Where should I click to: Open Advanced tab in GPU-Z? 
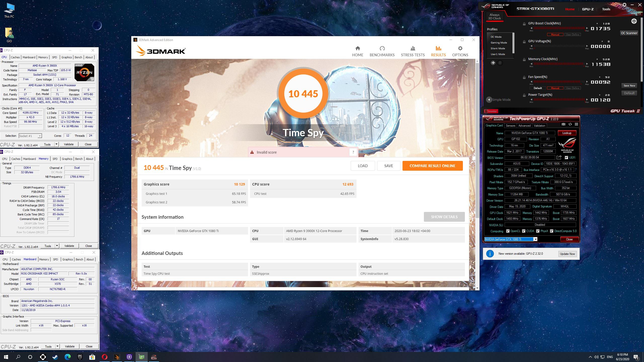[x=525, y=125]
